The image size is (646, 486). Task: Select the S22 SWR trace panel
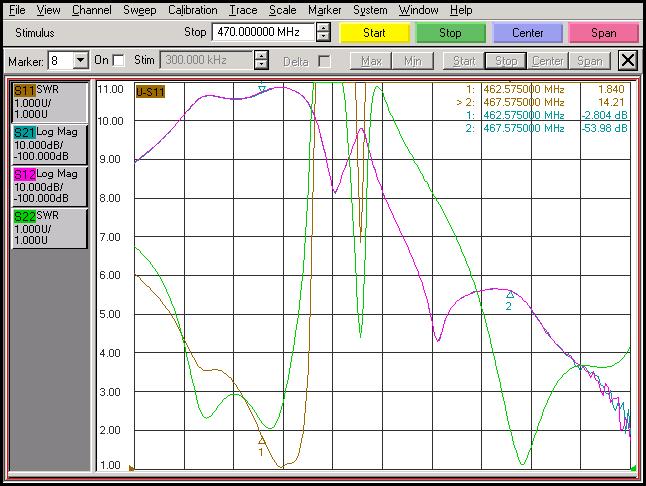(x=49, y=228)
